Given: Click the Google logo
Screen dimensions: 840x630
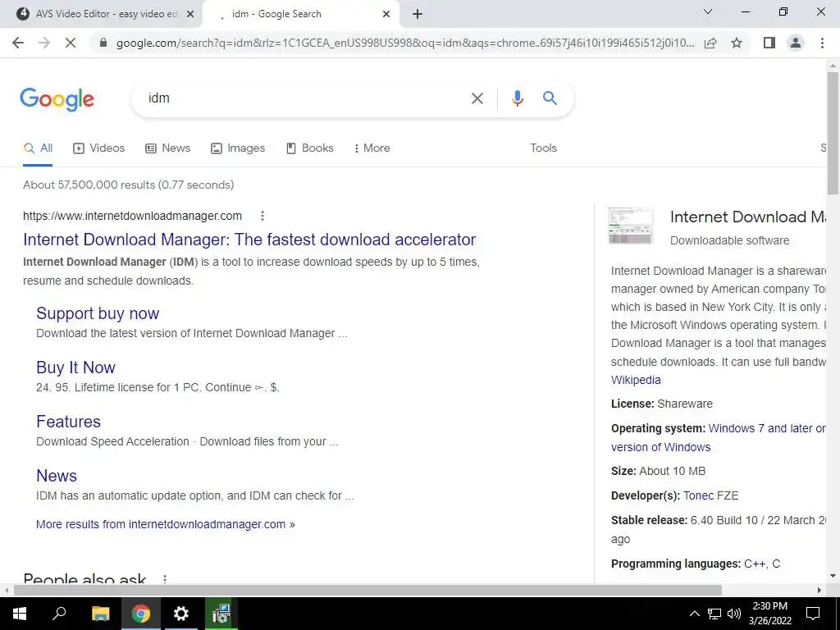Looking at the screenshot, I should pos(57,99).
